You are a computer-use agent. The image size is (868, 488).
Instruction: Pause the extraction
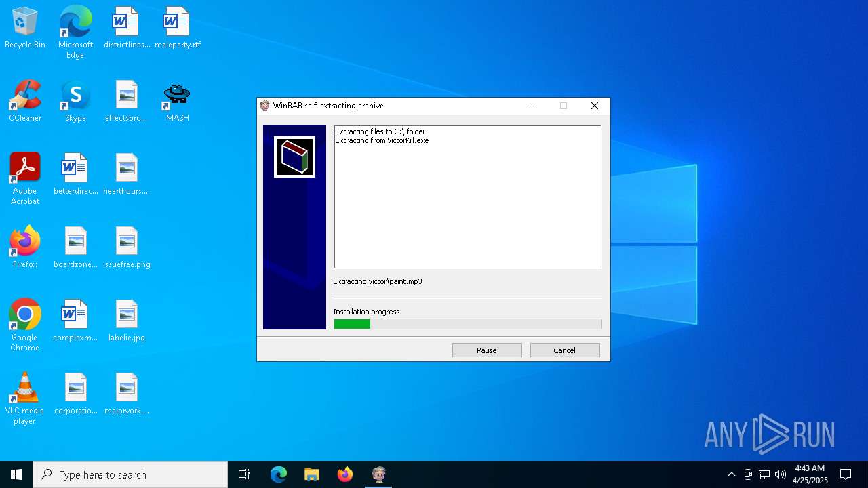click(x=487, y=350)
